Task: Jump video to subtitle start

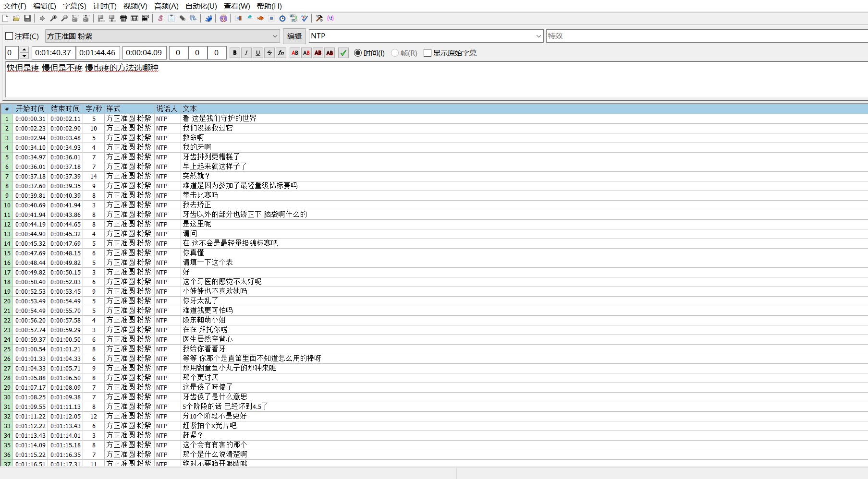Action: pos(75,18)
